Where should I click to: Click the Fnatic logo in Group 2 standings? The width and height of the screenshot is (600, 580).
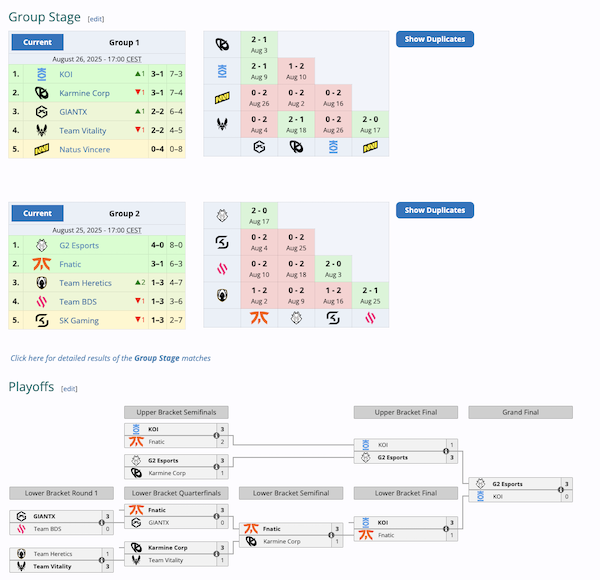click(x=42, y=263)
